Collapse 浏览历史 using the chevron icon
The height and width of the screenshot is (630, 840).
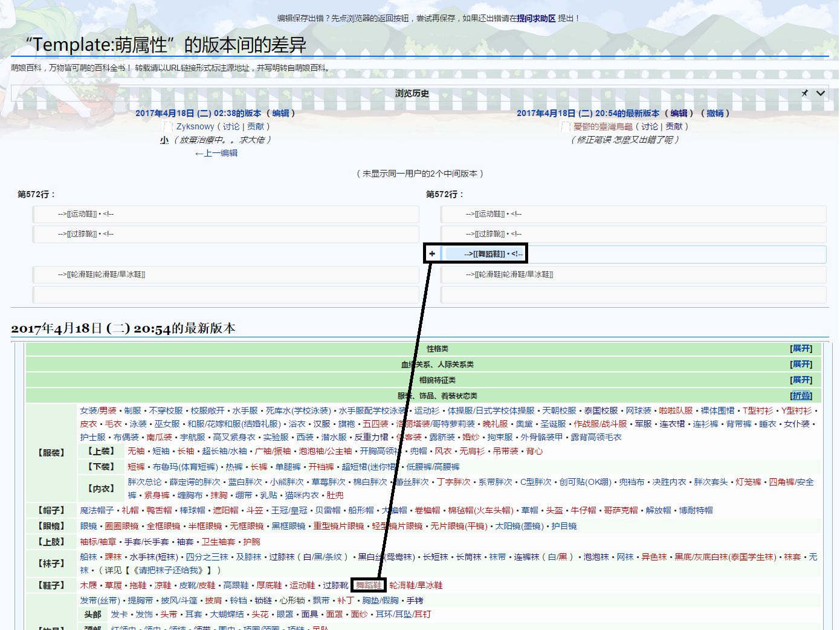820,94
